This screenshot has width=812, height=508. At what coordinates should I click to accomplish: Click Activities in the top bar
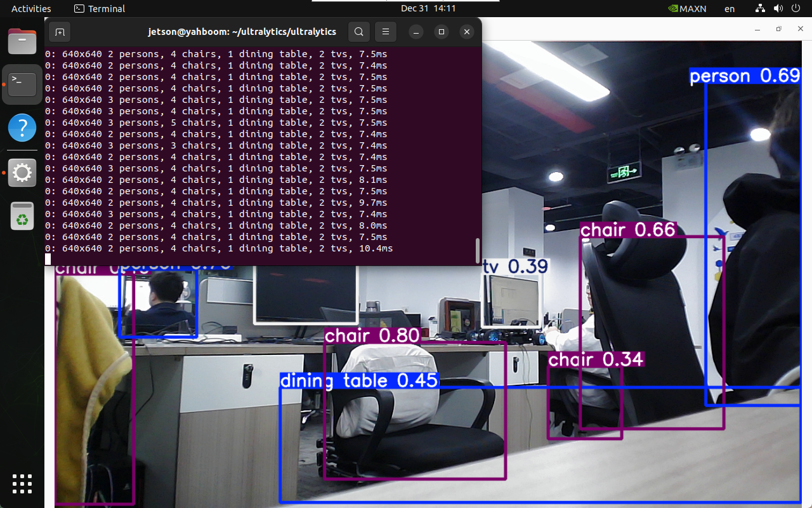(x=31, y=8)
